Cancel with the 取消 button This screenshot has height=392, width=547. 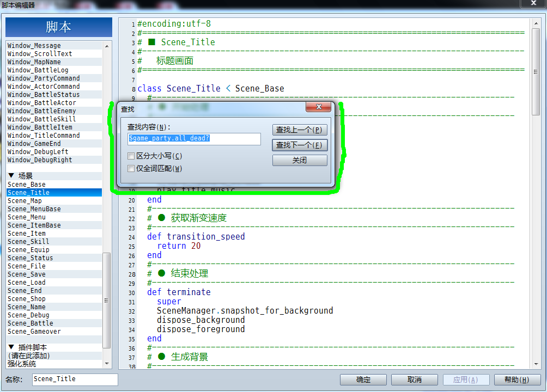click(415, 379)
